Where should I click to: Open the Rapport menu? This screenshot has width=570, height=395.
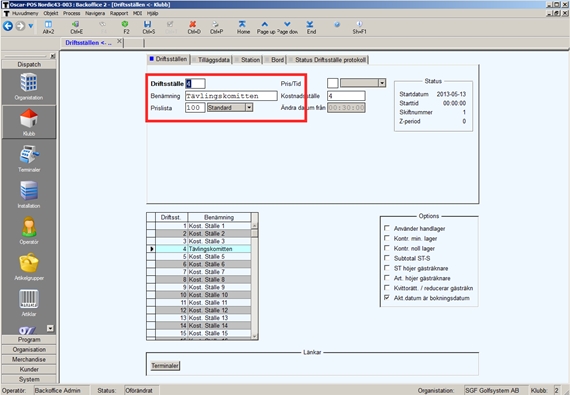119,13
